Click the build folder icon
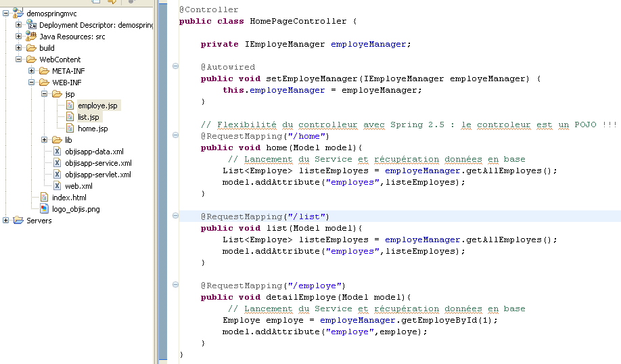 [31, 48]
